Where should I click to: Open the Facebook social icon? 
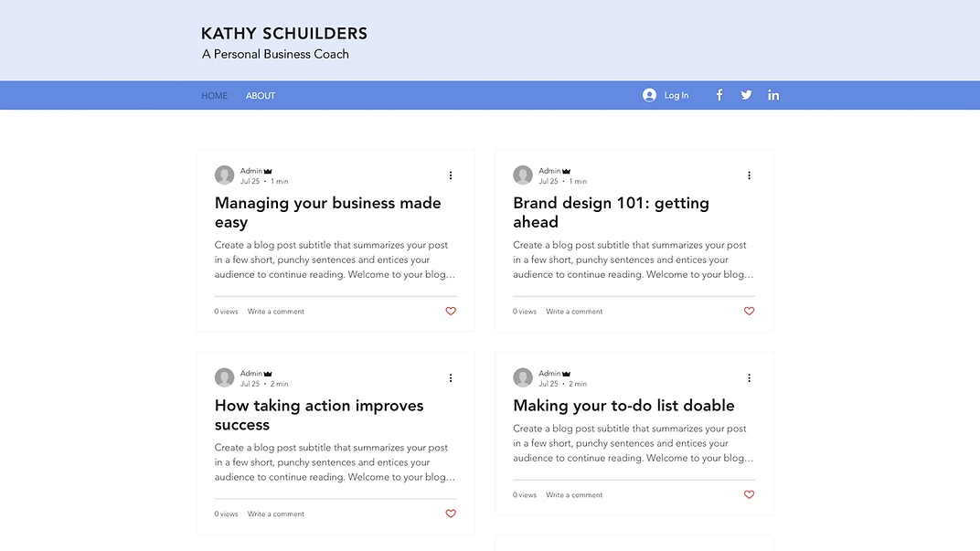coord(719,95)
